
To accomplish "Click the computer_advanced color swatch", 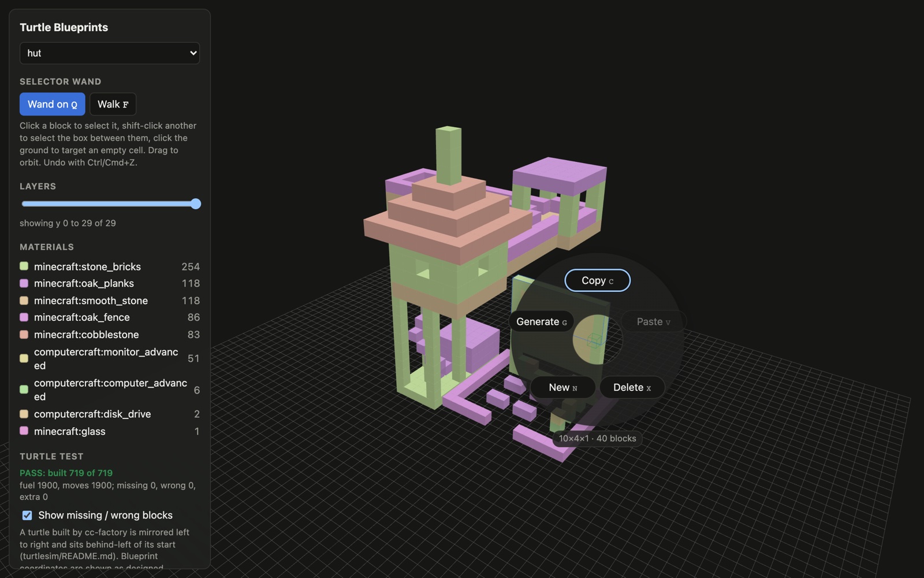I will click(24, 390).
